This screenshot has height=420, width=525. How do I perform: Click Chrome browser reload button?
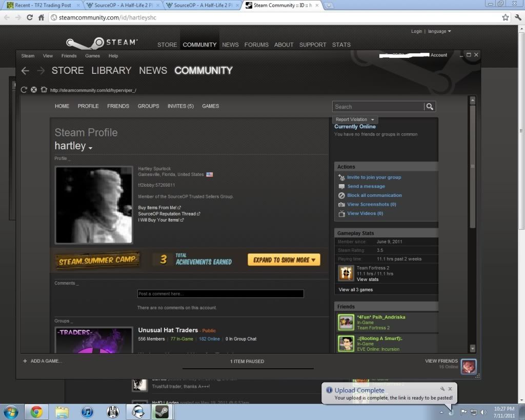pos(30,17)
